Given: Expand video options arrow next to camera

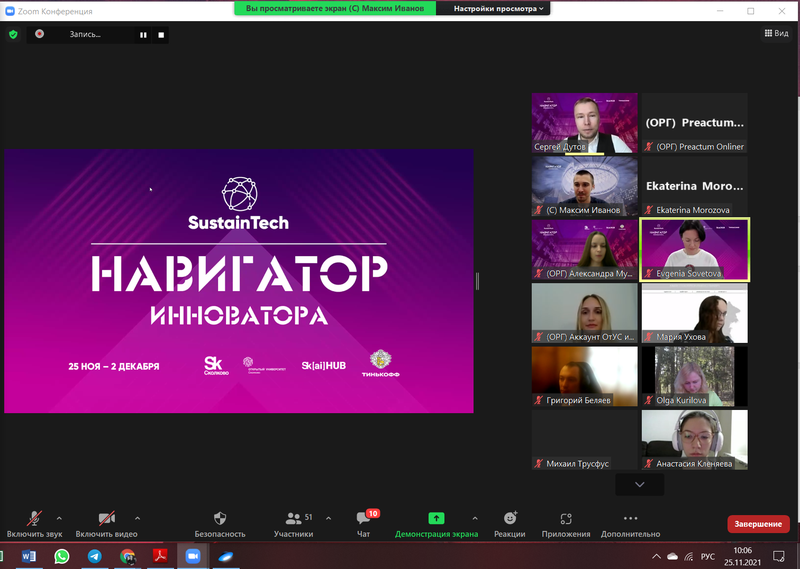Looking at the screenshot, I should tap(137, 518).
